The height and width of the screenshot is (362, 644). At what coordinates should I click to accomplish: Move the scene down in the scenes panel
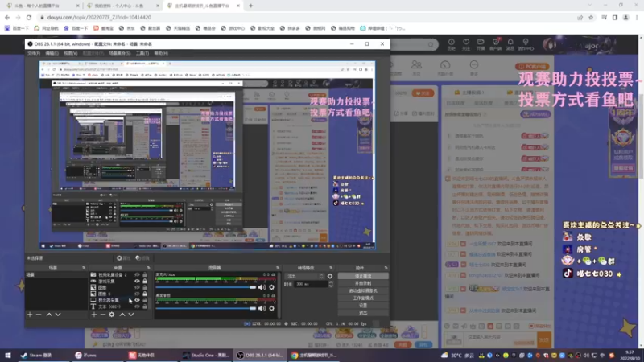(x=58, y=315)
